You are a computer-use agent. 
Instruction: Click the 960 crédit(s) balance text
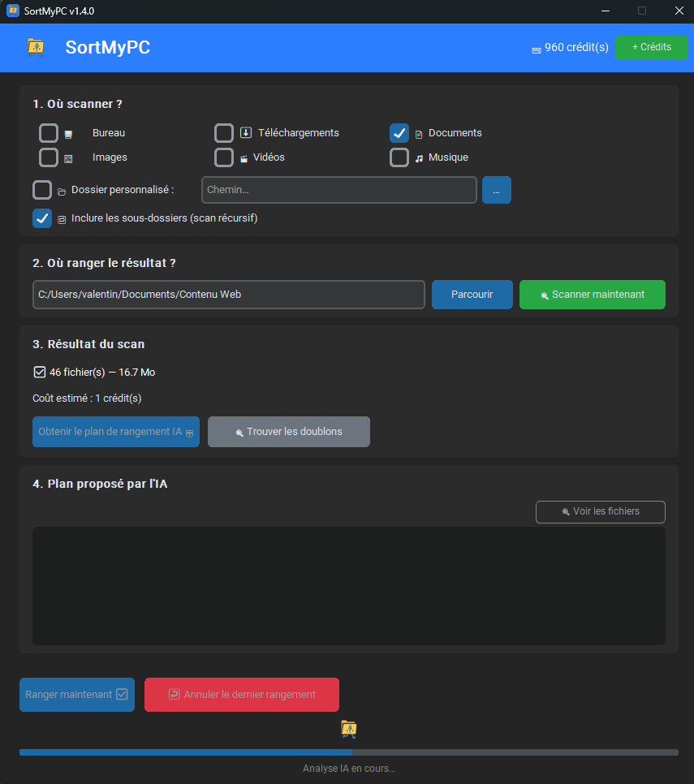[576, 48]
